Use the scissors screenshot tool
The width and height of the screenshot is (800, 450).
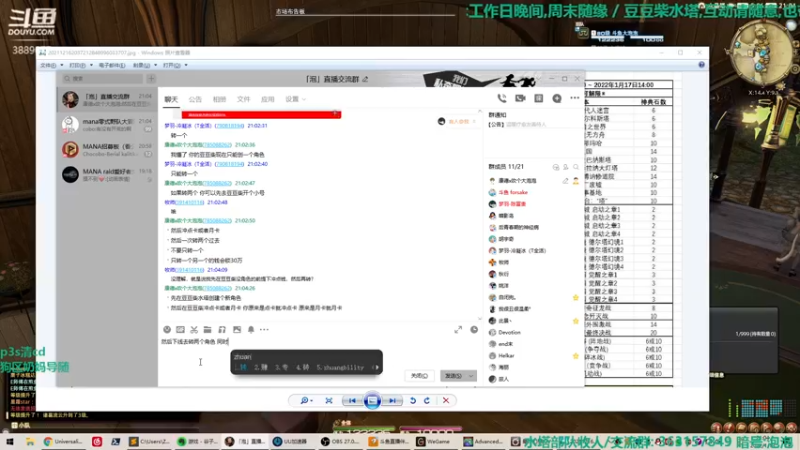(194, 330)
